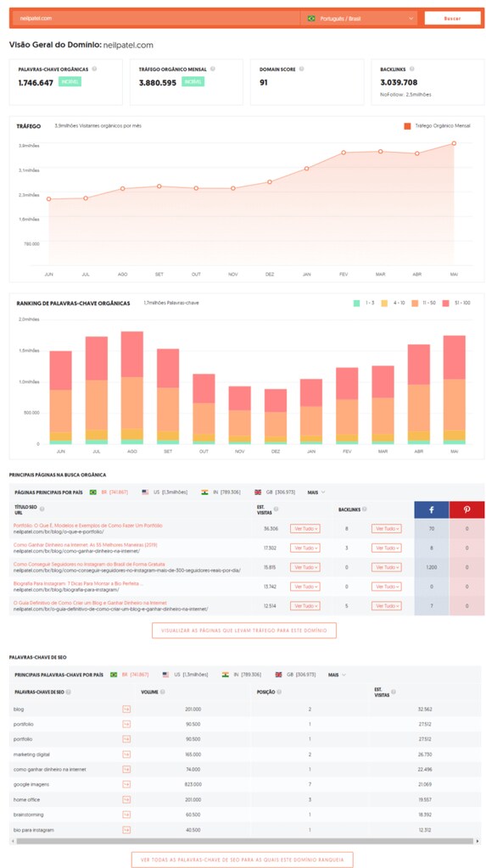The height and width of the screenshot is (868, 486).
Task: Toggle the 4 - 10 ranking legend swatch
Action: 384,303
